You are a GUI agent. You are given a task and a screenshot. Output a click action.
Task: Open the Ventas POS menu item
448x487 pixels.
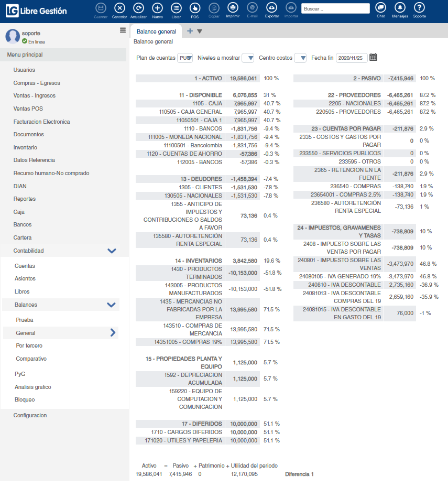point(27,108)
